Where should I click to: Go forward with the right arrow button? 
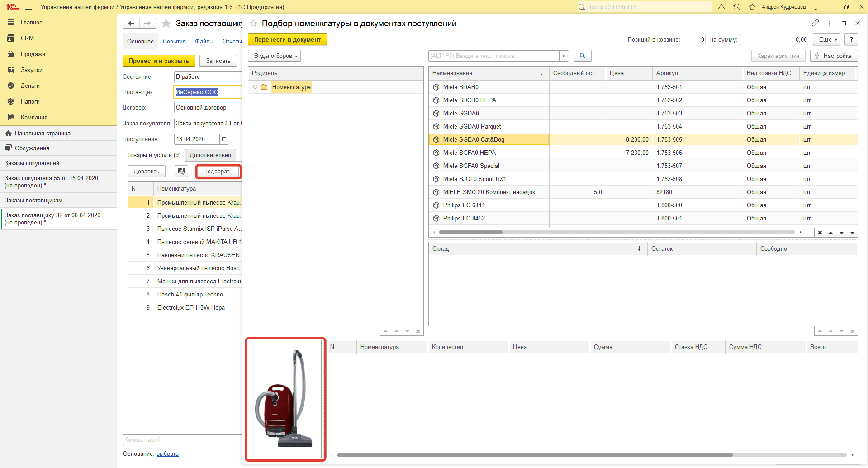147,23
